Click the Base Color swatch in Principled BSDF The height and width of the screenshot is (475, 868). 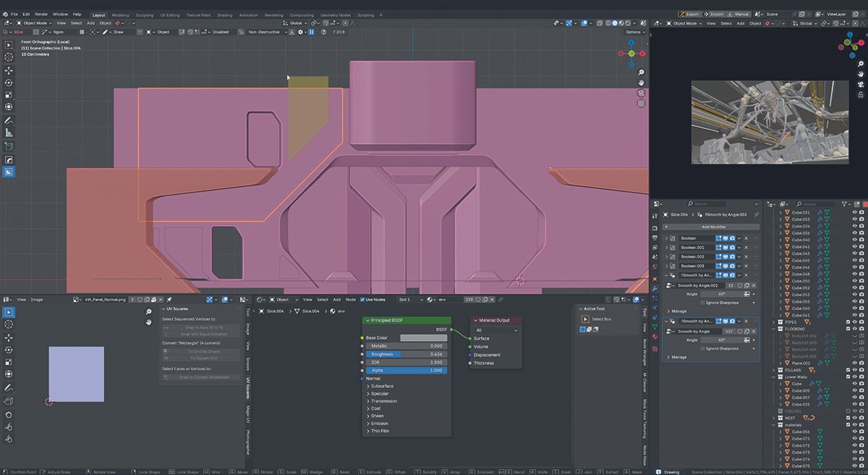[424, 337]
